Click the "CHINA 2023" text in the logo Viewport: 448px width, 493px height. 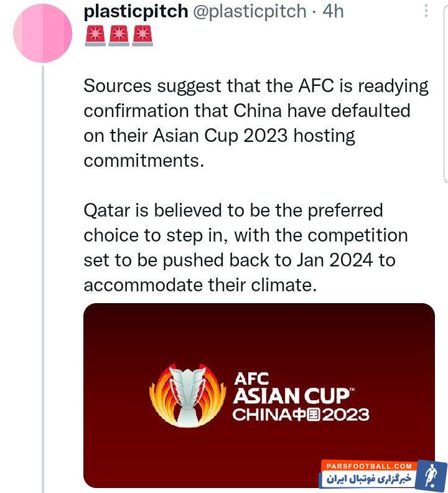(x=301, y=415)
